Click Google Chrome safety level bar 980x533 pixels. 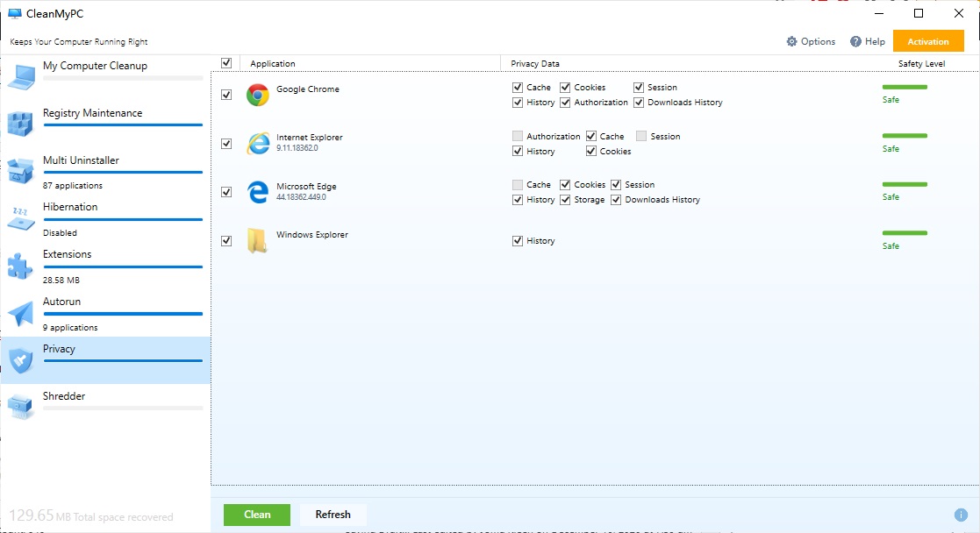tap(905, 87)
